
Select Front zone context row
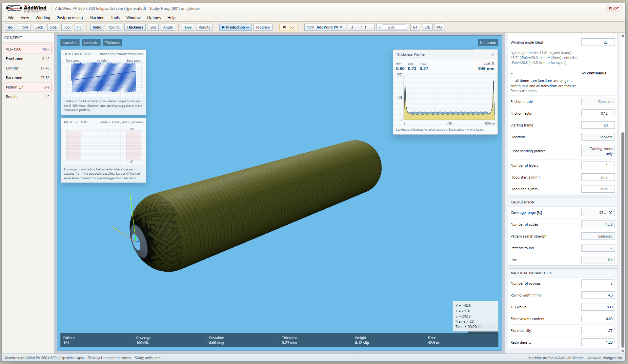[28, 59]
